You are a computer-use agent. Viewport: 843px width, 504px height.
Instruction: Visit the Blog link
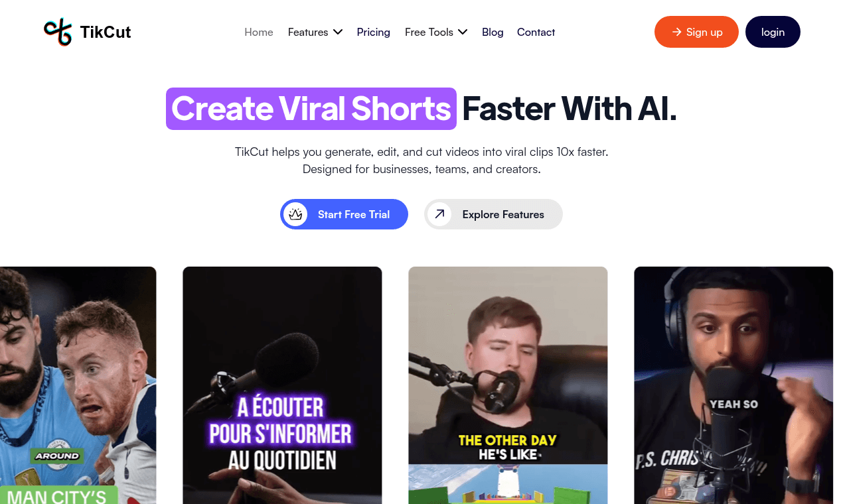tap(493, 32)
